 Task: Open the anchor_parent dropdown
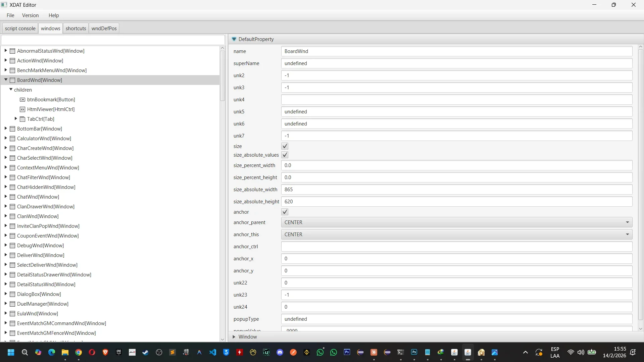(x=456, y=222)
